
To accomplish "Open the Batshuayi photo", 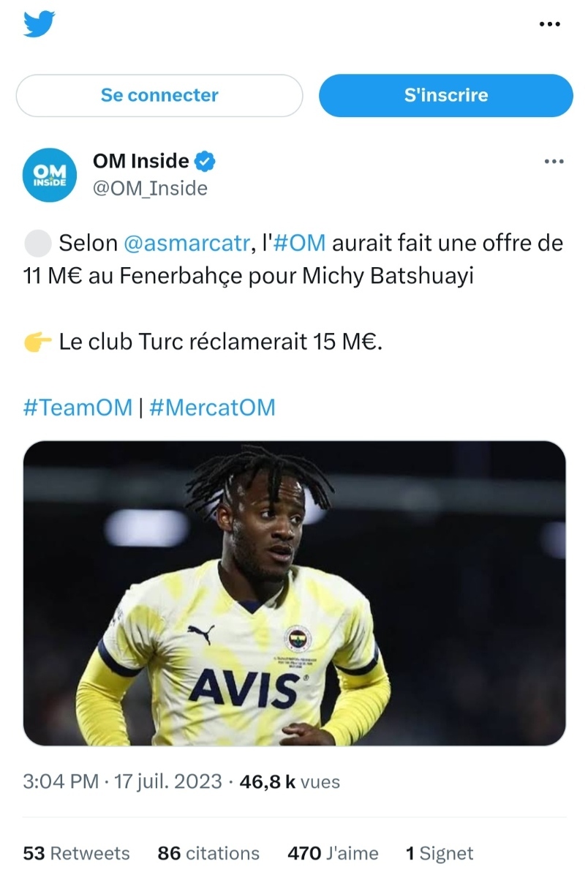I will pos(295,593).
